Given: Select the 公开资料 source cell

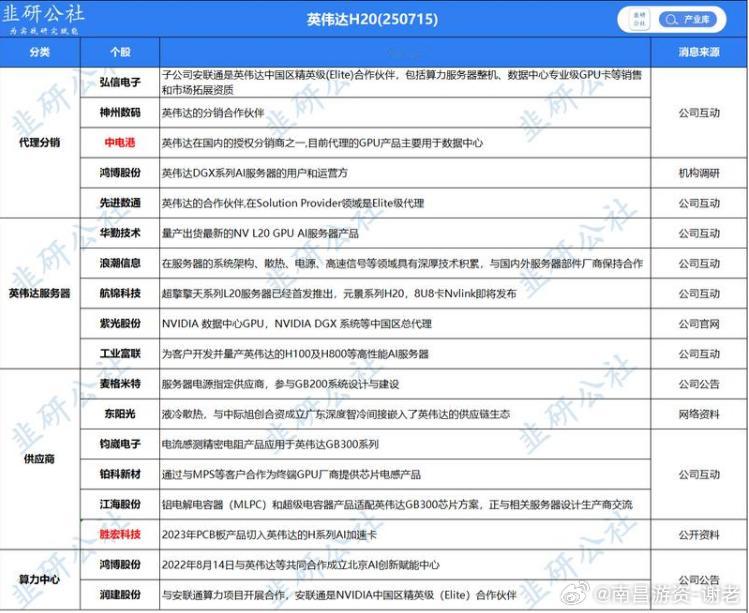Looking at the screenshot, I should (x=699, y=535).
